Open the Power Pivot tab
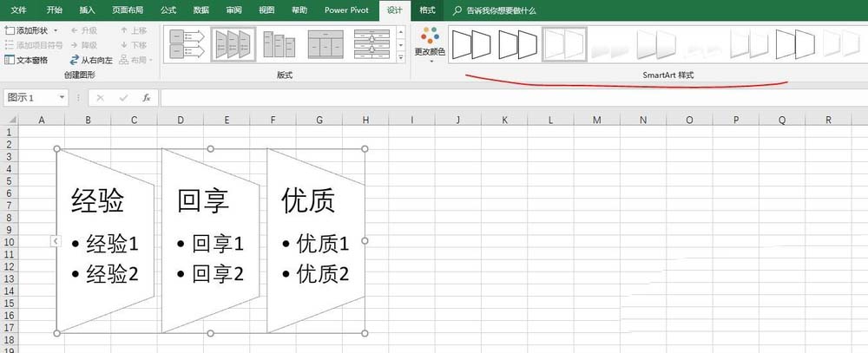The width and height of the screenshot is (868, 353). [346, 10]
